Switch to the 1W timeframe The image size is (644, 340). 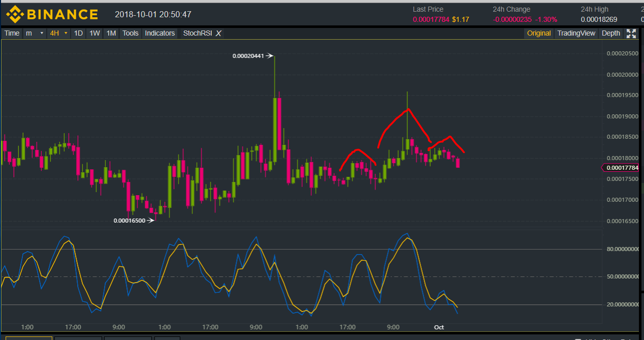[94, 34]
